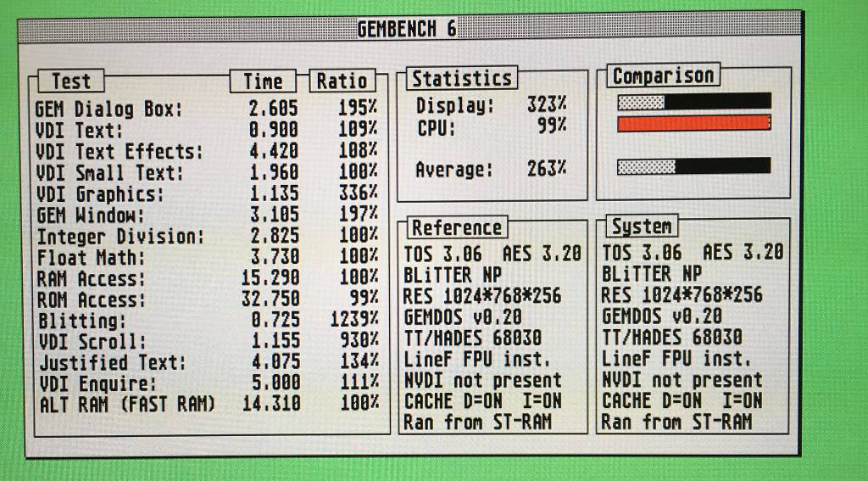Click the Average comparison bar
Screen dimensions: 868x481
click(694, 165)
